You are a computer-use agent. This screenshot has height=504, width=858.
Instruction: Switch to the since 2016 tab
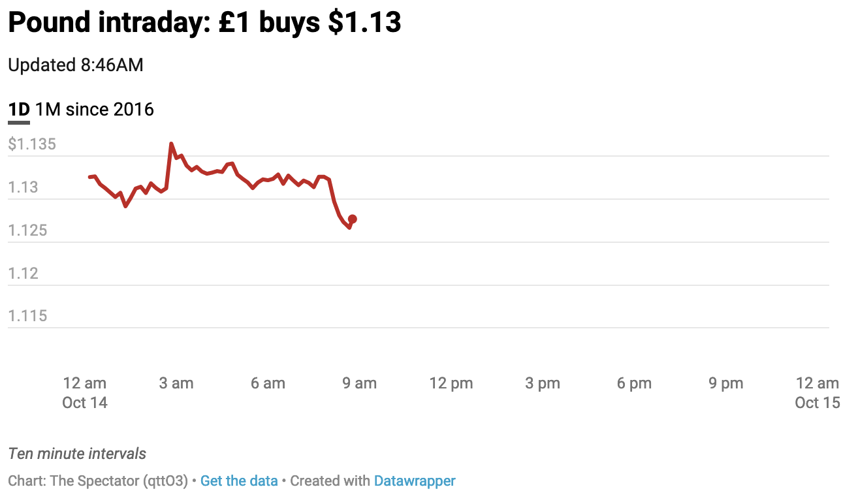pyautogui.click(x=110, y=109)
